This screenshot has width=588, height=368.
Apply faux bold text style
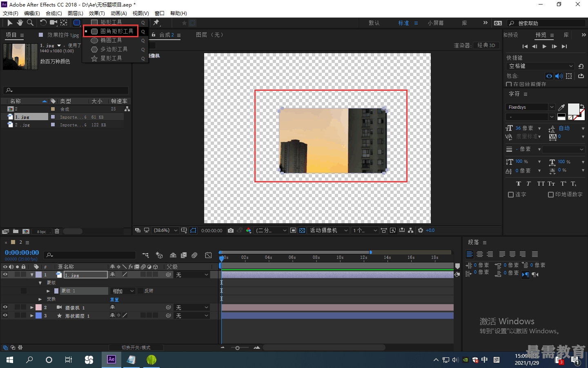pos(519,184)
